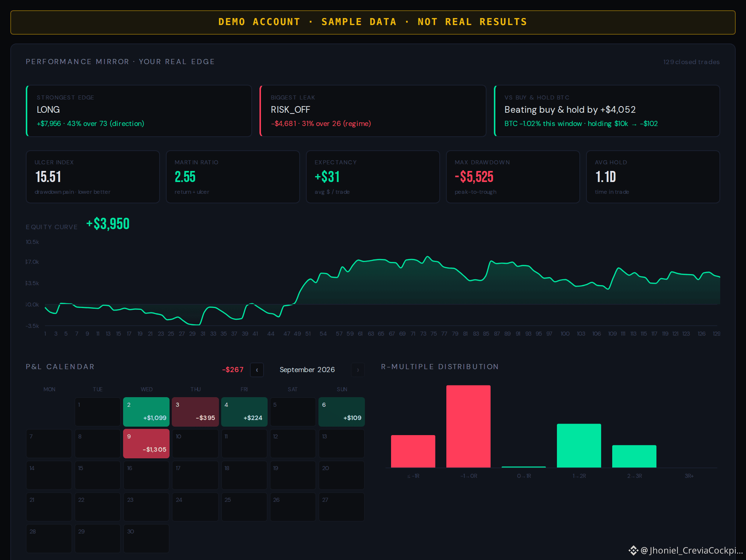Select the Avg Hold 1.1D tile
746x560 pixels.
coord(653,177)
